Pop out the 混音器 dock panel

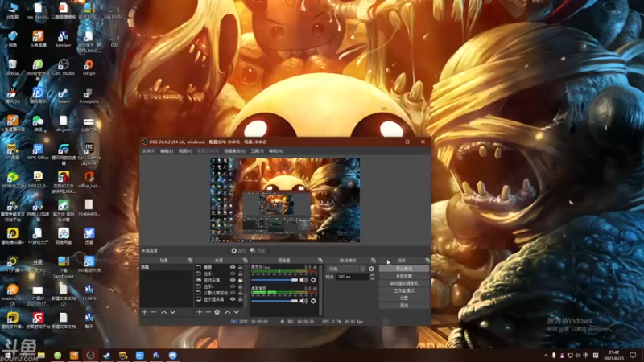(320, 261)
